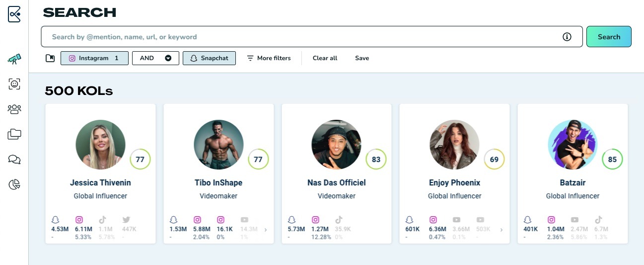This screenshot has height=265, width=644.
Task: Click Batzair's score ring showing 85
Action: [x=612, y=159]
